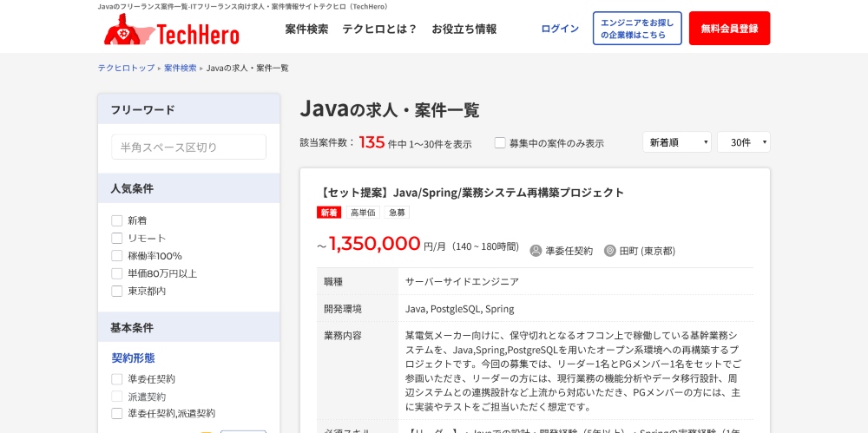Click the 田町 (東京都) location text
This screenshot has height=433, width=868.
click(648, 251)
